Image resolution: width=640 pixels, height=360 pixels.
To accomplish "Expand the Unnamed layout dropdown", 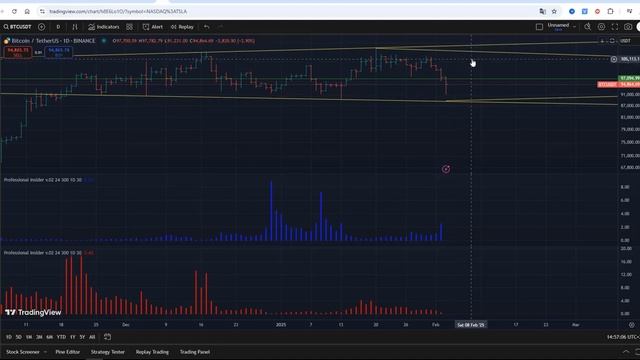I will pyautogui.click(x=574, y=27).
